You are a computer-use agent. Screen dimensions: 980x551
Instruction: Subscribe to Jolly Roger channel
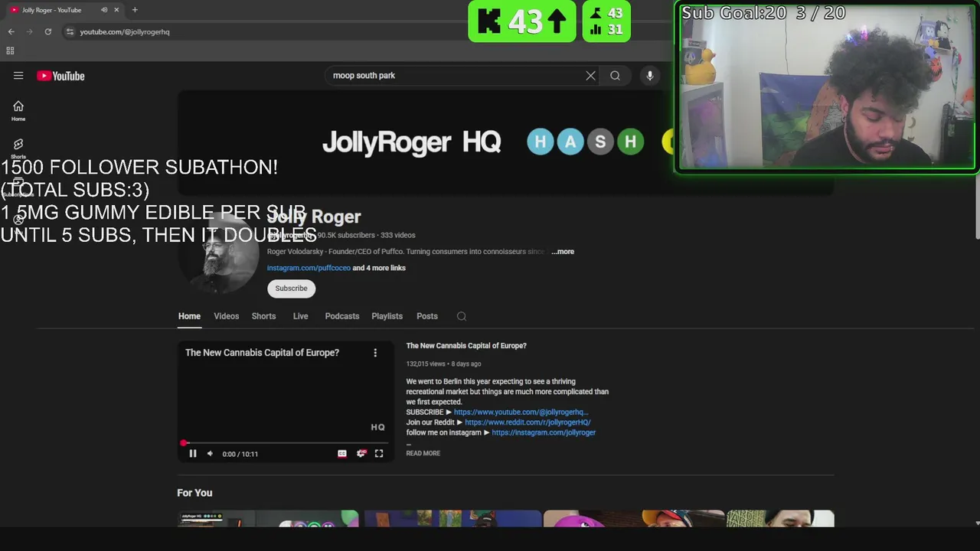click(x=291, y=289)
